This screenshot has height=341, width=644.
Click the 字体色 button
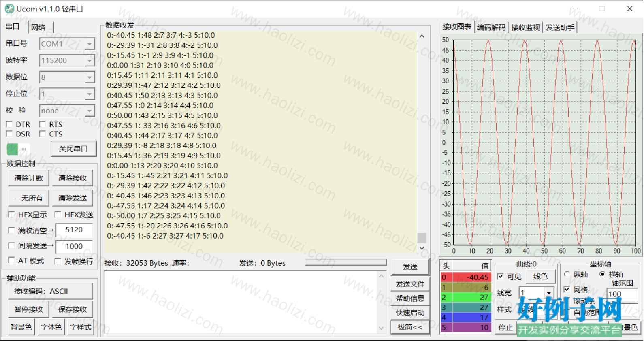[x=51, y=327]
